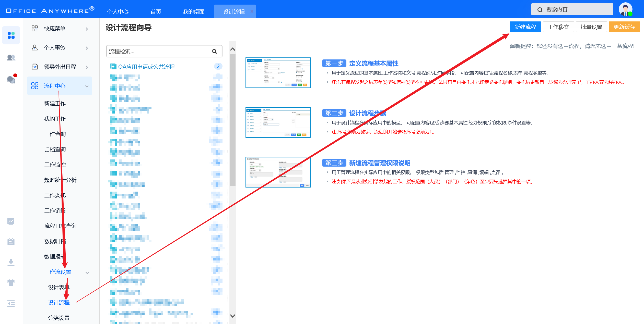This screenshot has width=644, height=324.
Task: Click the orange 更新缓存 button
Action: point(624,27)
